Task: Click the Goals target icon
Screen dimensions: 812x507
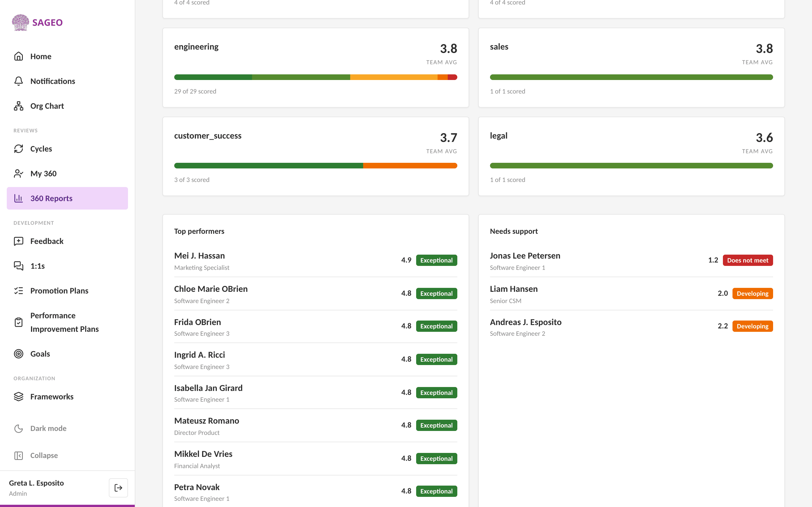Action: coord(18,354)
